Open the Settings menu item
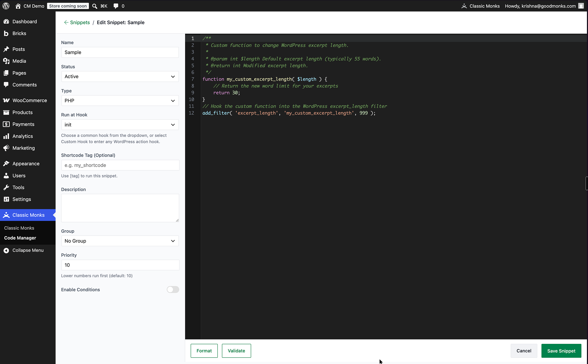The height and width of the screenshot is (364, 588). click(x=28, y=199)
